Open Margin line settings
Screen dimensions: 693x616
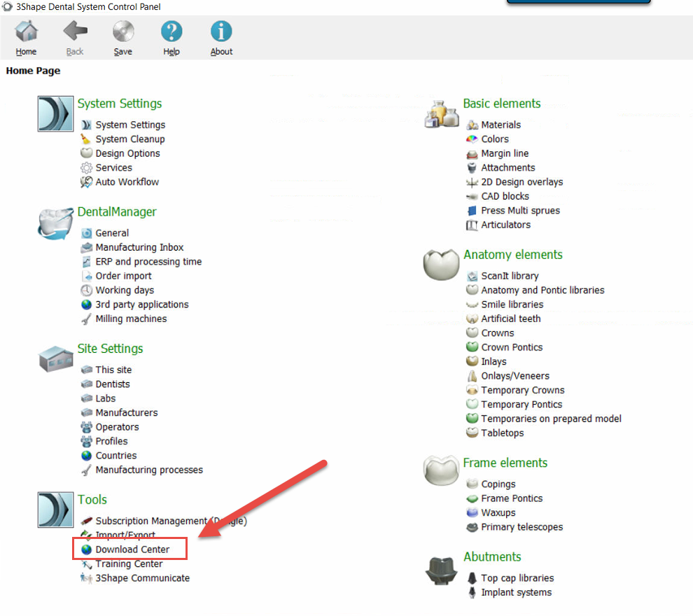(505, 153)
